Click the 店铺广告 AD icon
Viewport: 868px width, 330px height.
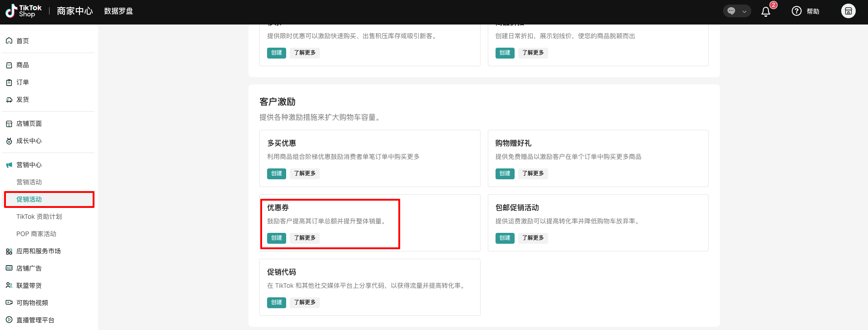(x=9, y=268)
